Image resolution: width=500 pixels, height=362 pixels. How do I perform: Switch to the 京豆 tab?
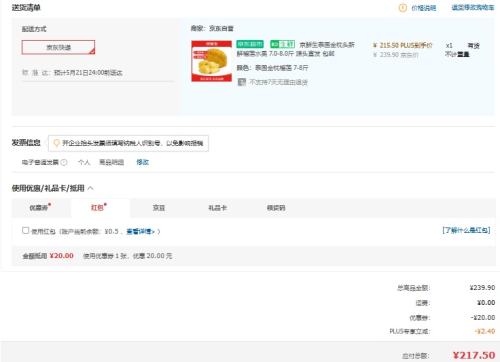[x=159, y=208]
